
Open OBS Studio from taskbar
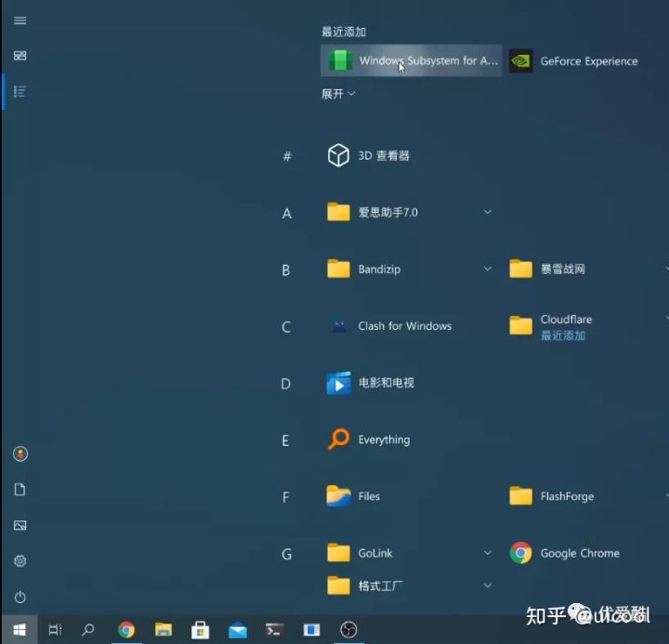pyautogui.click(x=348, y=629)
